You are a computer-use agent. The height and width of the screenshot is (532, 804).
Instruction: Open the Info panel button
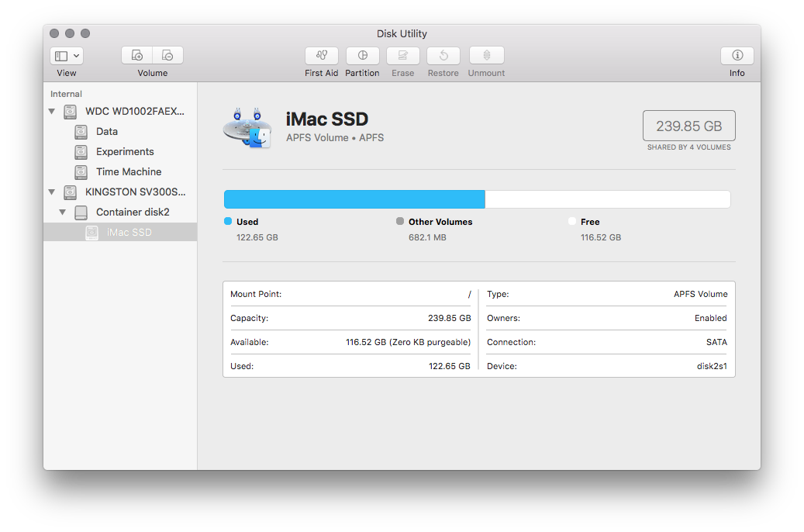pos(737,55)
